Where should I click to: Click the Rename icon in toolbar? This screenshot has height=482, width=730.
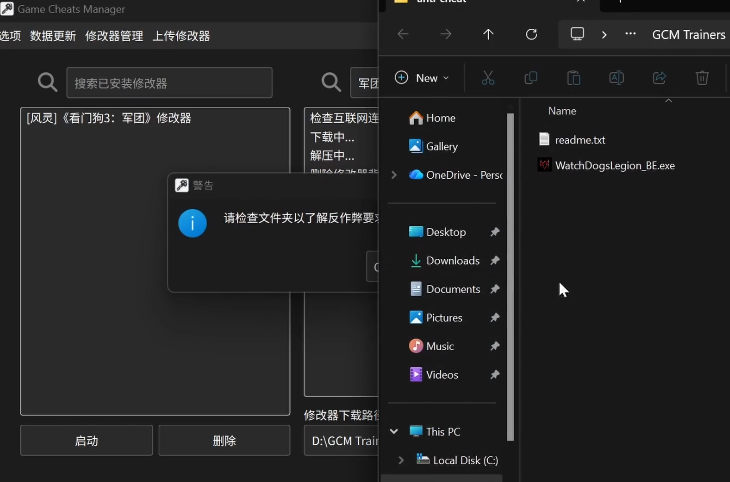(x=616, y=78)
